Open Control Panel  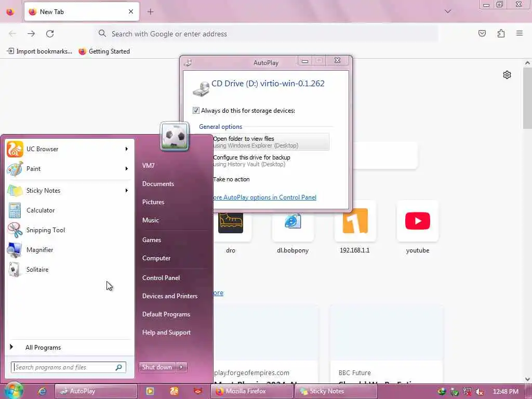[161, 277]
